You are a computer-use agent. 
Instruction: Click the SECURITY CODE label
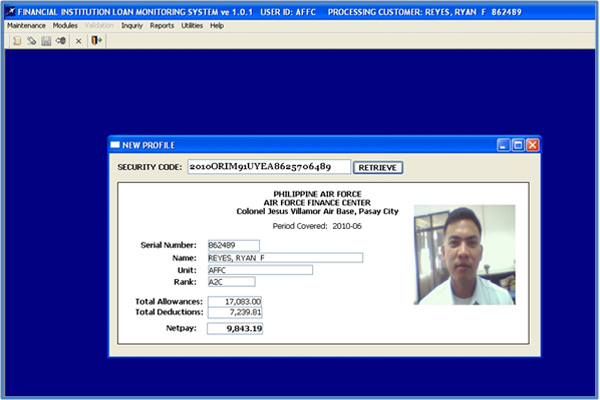coord(150,167)
